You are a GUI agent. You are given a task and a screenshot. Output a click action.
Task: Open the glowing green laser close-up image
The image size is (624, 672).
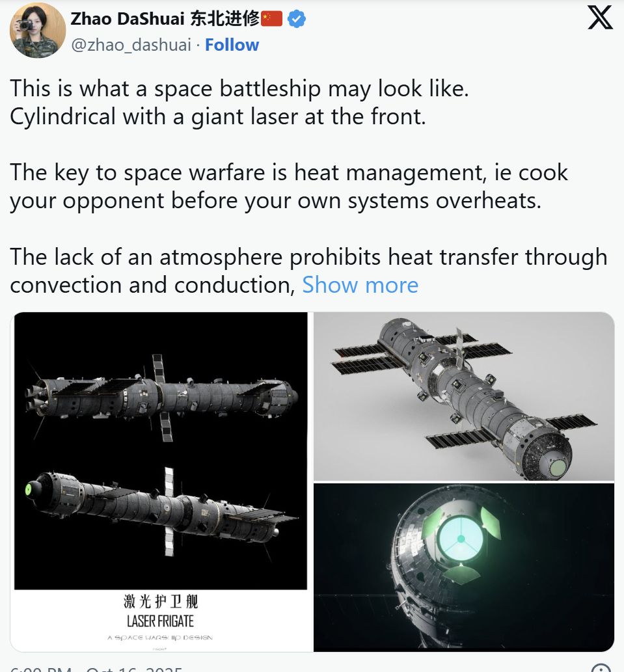point(464,567)
